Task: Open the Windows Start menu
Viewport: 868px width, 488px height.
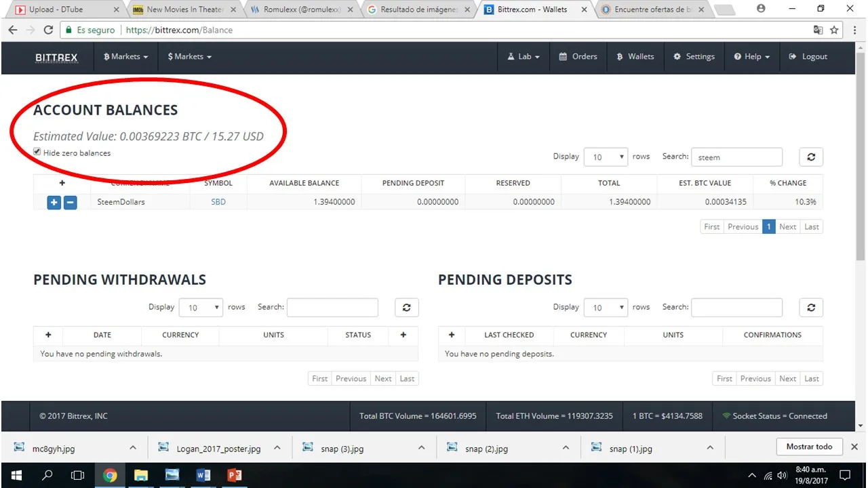Action: [x=16, y=475]
